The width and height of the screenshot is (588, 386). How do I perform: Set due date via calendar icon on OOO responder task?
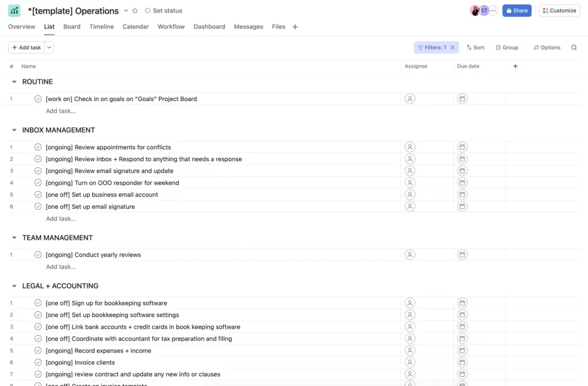point(462,183)
